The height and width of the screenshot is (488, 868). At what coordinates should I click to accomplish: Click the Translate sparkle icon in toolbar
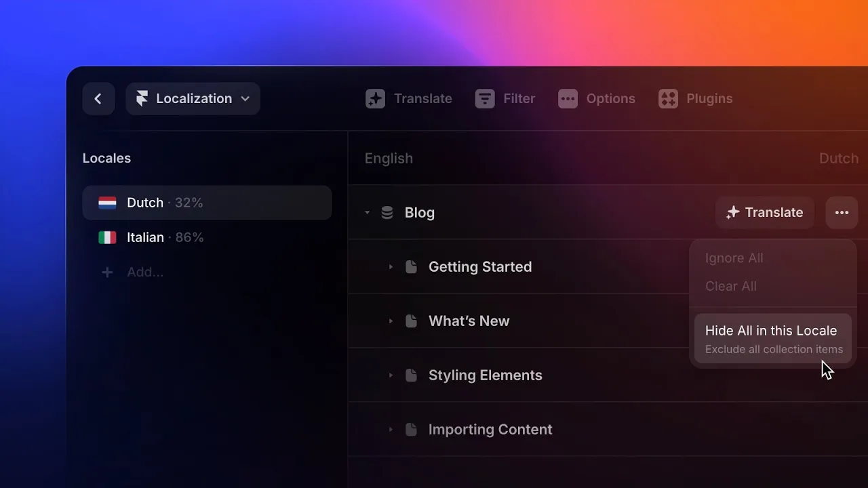tap(375, 99)
